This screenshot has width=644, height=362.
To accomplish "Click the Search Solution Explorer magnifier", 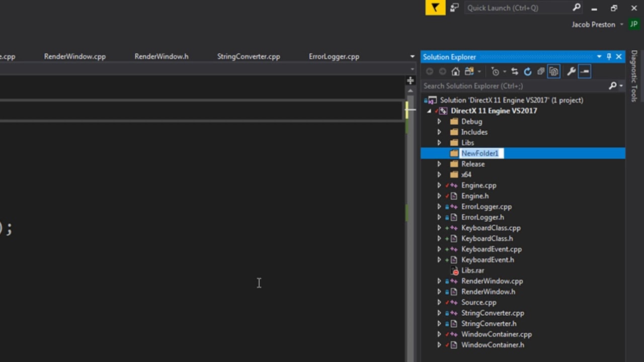I will 612,86.
